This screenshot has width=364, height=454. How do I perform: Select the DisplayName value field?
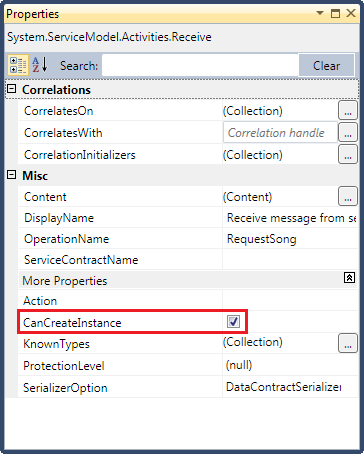tap(290, 218)
